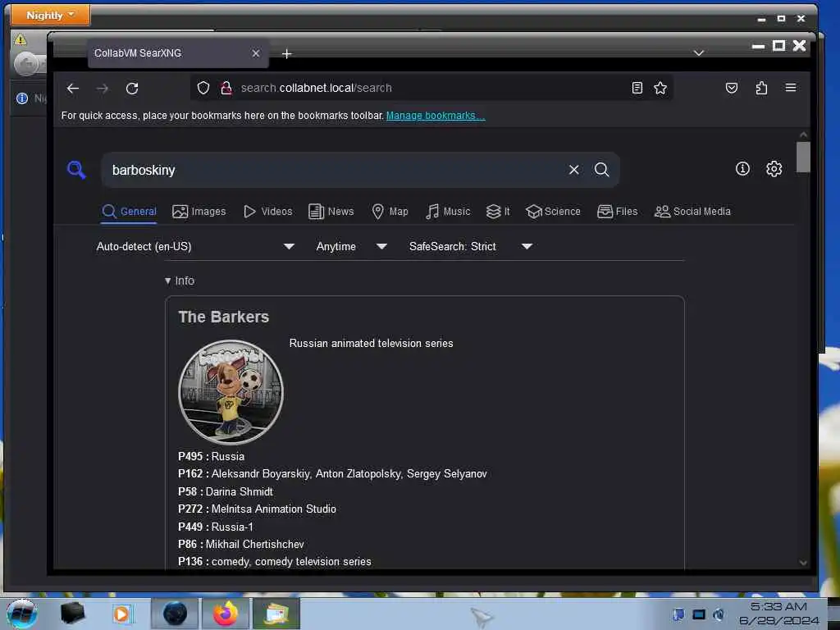
Task: Follow the Manage bookmarks link
Action: pyautogui.click(x=436, y=116)
